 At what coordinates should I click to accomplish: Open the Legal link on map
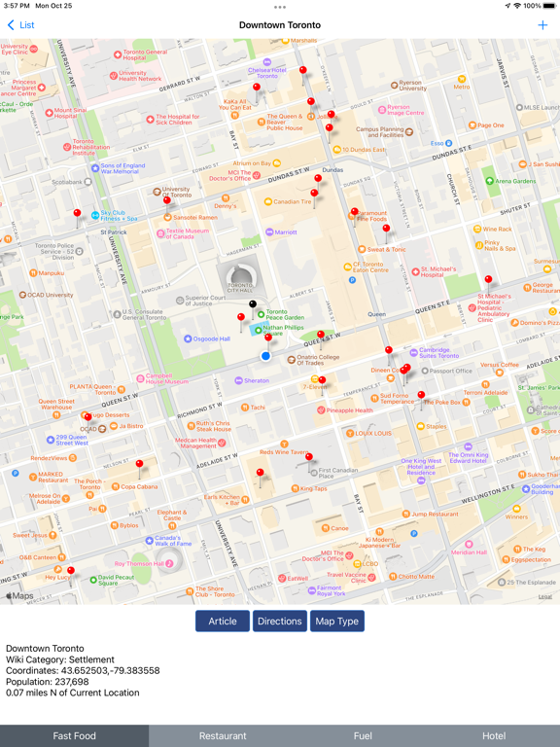click(545, 596)
